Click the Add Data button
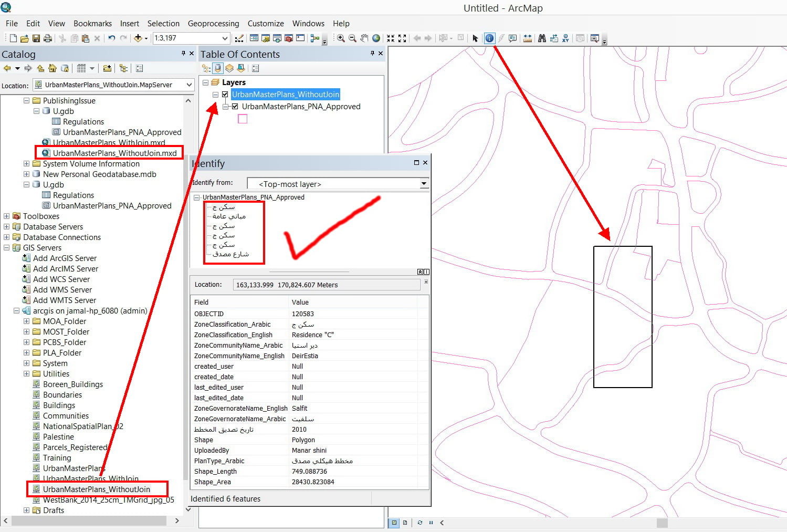This screenshot has height=532, width=787. (x=138, y=38)
